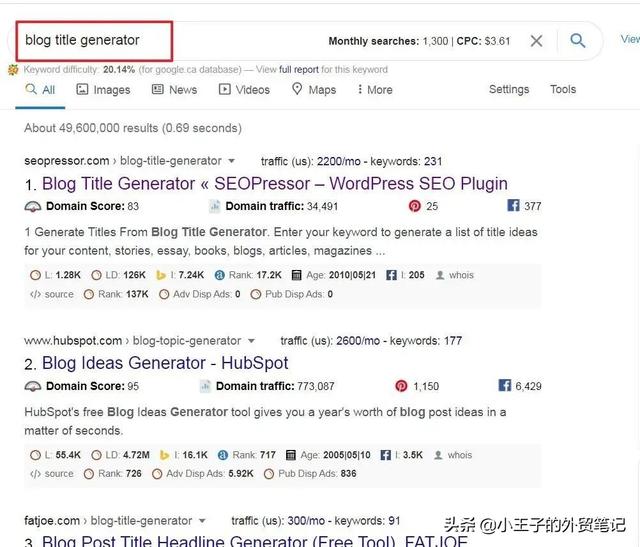This screenshot has width=640, height=547.
Task: Switch to the Videos tab
Action: (x=244, y=89)
